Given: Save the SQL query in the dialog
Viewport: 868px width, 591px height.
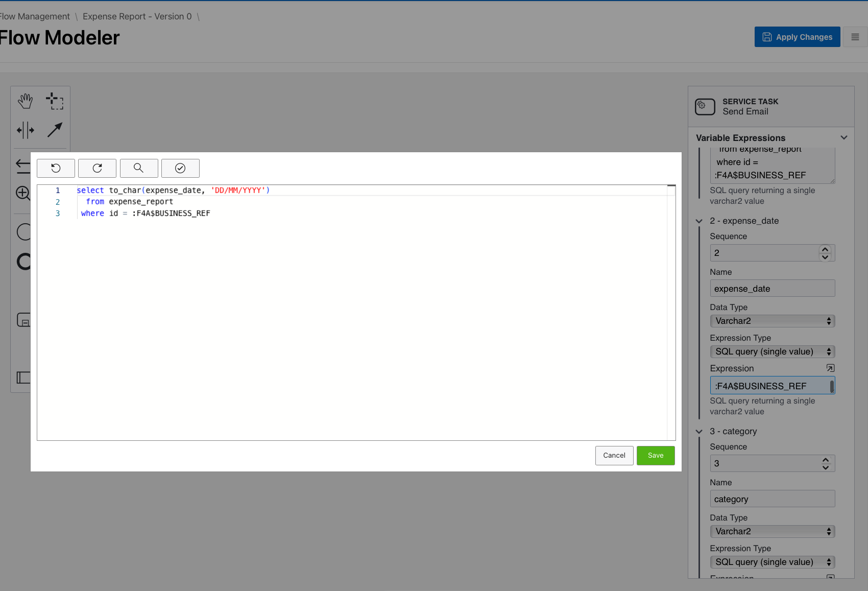Looking at the screenshot, I should [656, 455].
